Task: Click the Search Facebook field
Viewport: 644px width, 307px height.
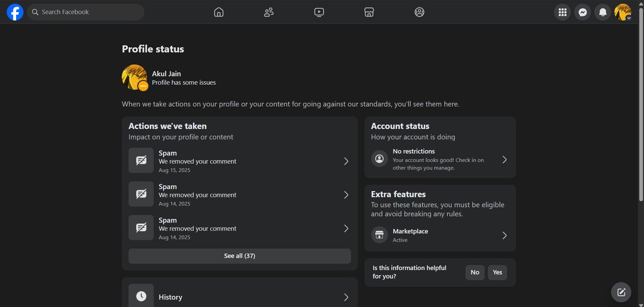Action: [86, 12]
